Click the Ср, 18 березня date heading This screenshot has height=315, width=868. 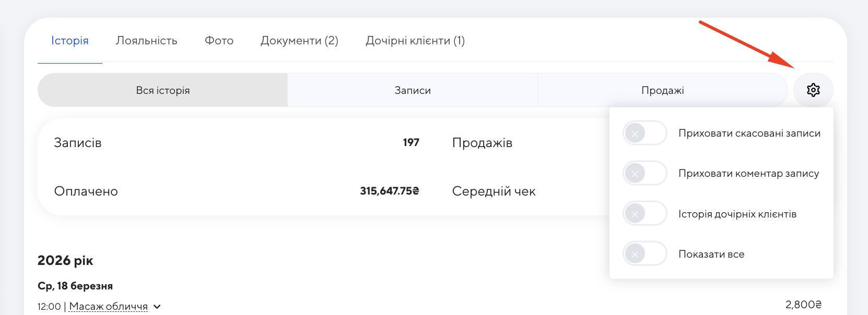pos(75,286)
